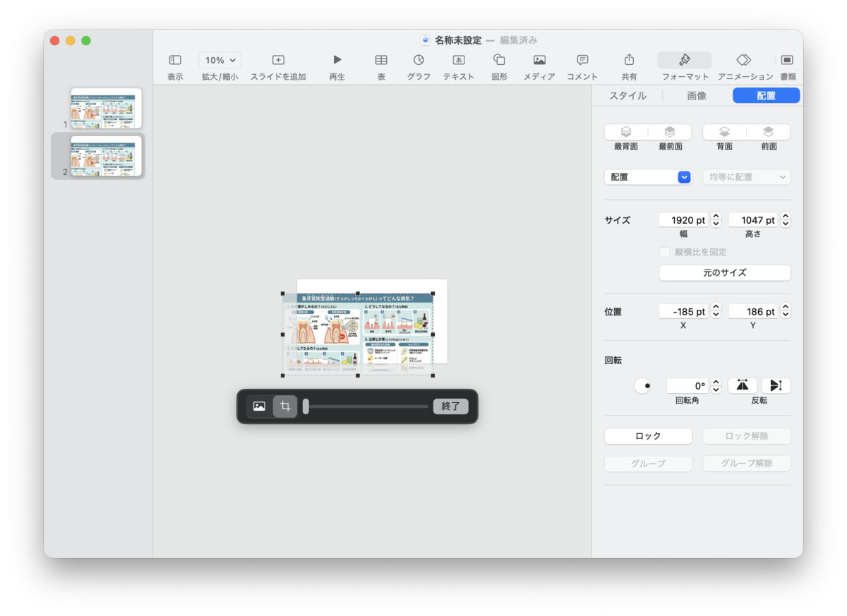Click the width field 1920 pt
The height and width of the screenshot is (616, 847).
click(683, 220)
